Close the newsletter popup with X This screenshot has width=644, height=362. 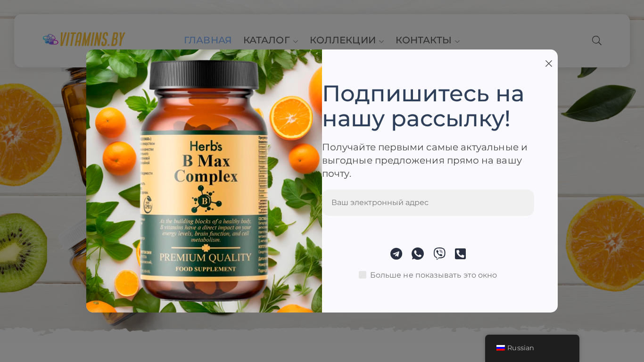tap(549, 64)
